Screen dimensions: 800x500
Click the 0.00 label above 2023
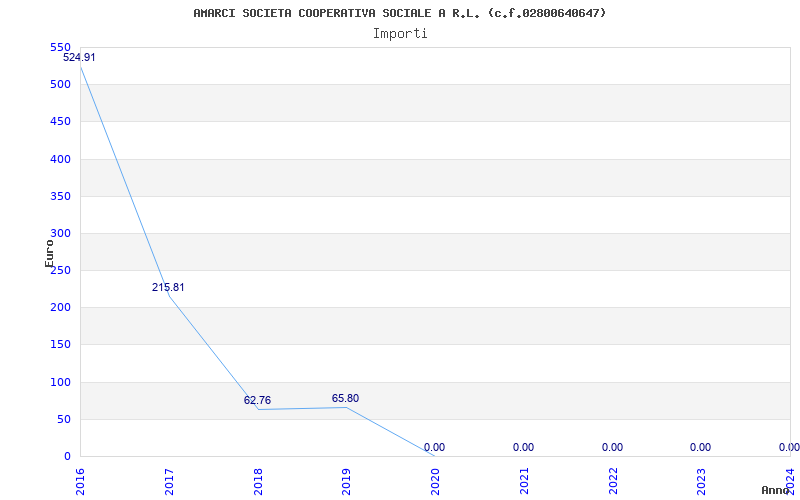[701, 447]
